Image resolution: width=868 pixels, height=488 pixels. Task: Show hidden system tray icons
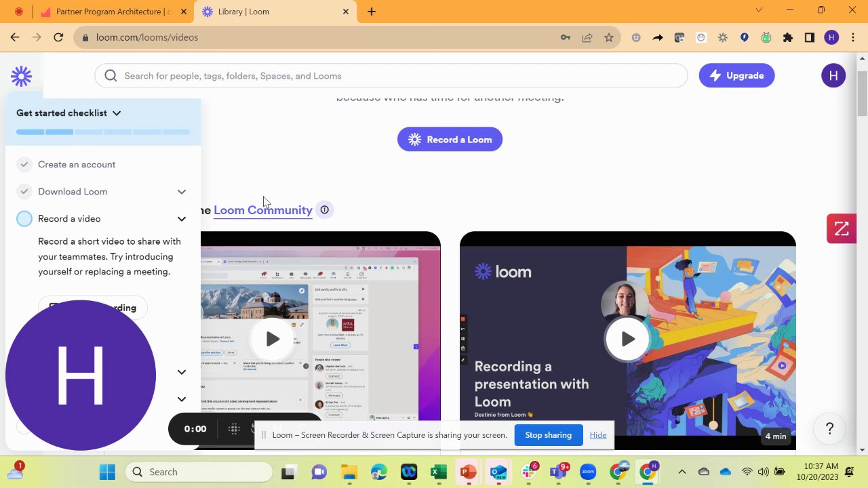[x=682, y=472]
